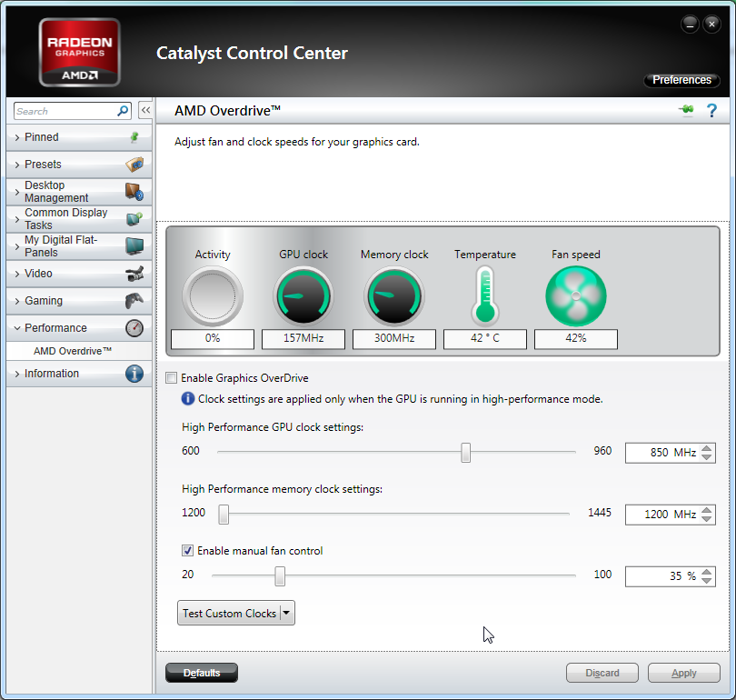Viewport: 736px width, 700px height.
Task: Click the Gaming controller icon
Action: 134,301
